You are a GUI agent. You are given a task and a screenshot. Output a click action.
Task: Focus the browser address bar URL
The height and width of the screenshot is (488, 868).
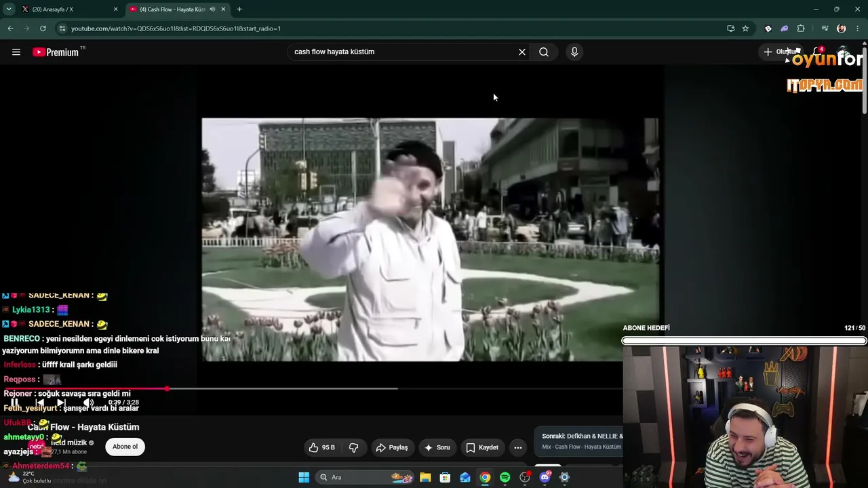176,28
